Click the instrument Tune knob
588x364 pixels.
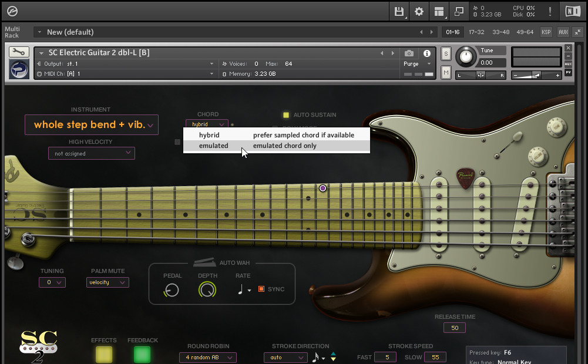click(466, 56)
